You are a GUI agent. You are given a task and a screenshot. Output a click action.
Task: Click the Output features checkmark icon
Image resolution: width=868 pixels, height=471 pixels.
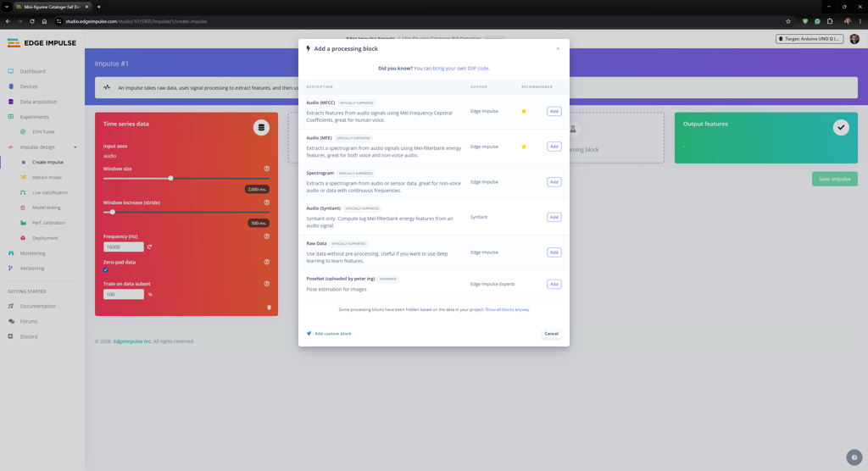[x=841, y=128]
